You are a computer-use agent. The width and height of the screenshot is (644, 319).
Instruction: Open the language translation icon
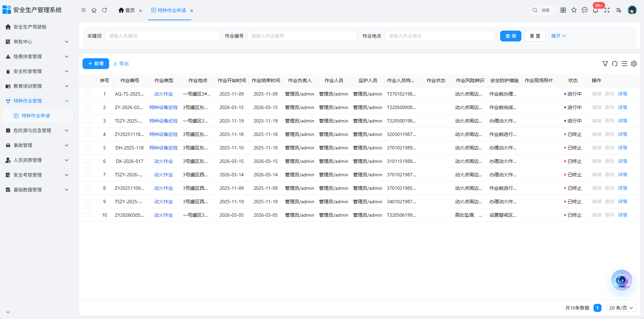pos(618,10)
